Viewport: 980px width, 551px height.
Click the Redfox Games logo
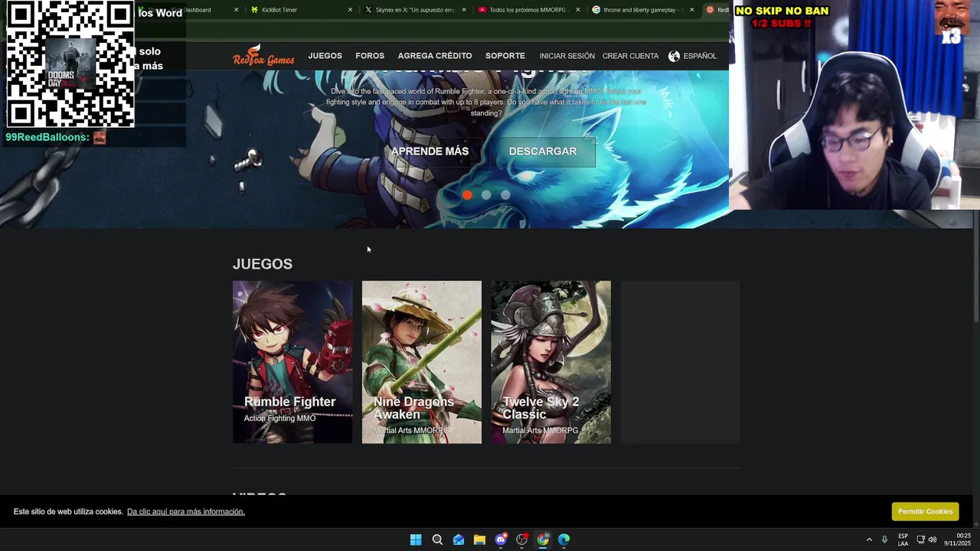(263, 56)
